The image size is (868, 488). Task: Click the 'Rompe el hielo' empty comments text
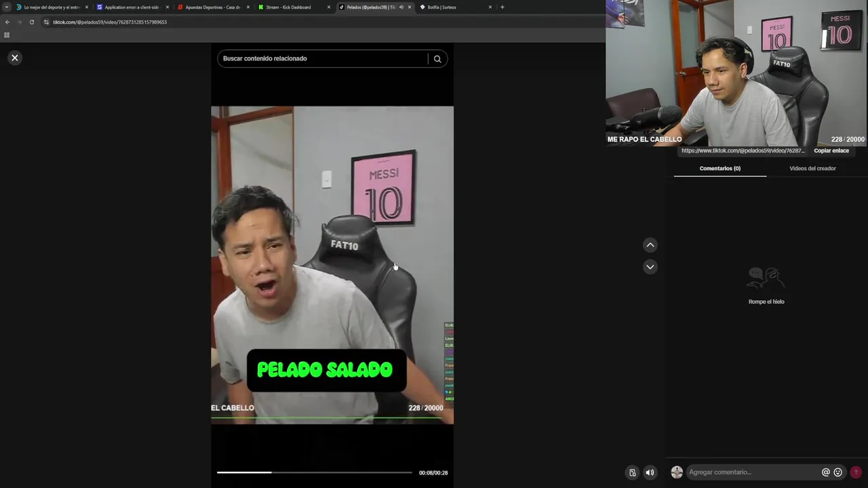[x=766, y=302]
